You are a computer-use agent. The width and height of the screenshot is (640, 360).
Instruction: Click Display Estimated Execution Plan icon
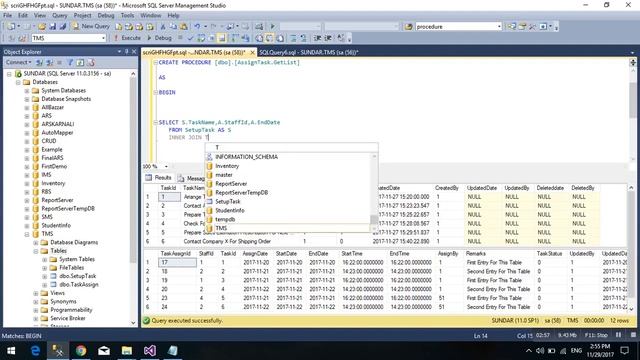pos(201,38)
